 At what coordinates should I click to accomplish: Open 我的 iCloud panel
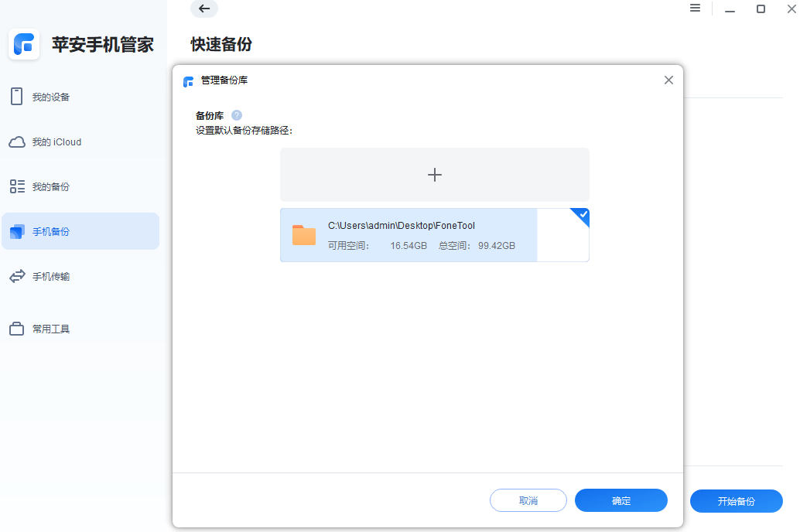(54, 142)
